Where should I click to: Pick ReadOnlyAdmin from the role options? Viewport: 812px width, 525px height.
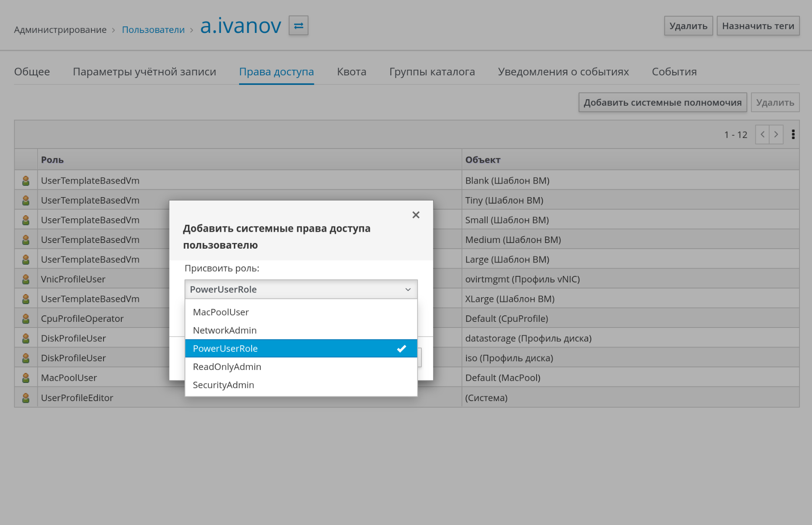click(227, 367)
